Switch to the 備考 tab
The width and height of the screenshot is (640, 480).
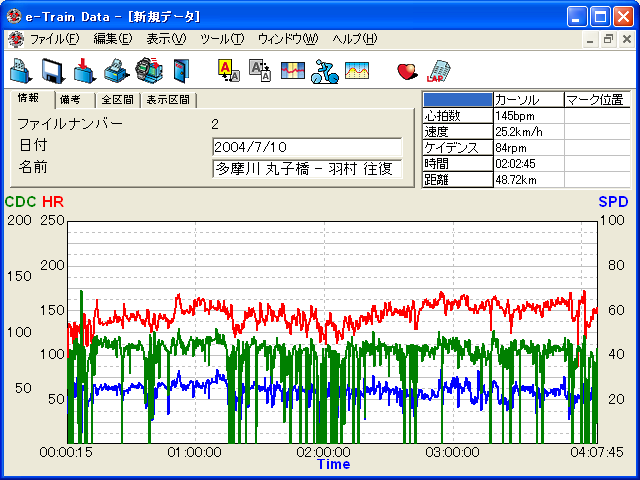pos(70,100)
